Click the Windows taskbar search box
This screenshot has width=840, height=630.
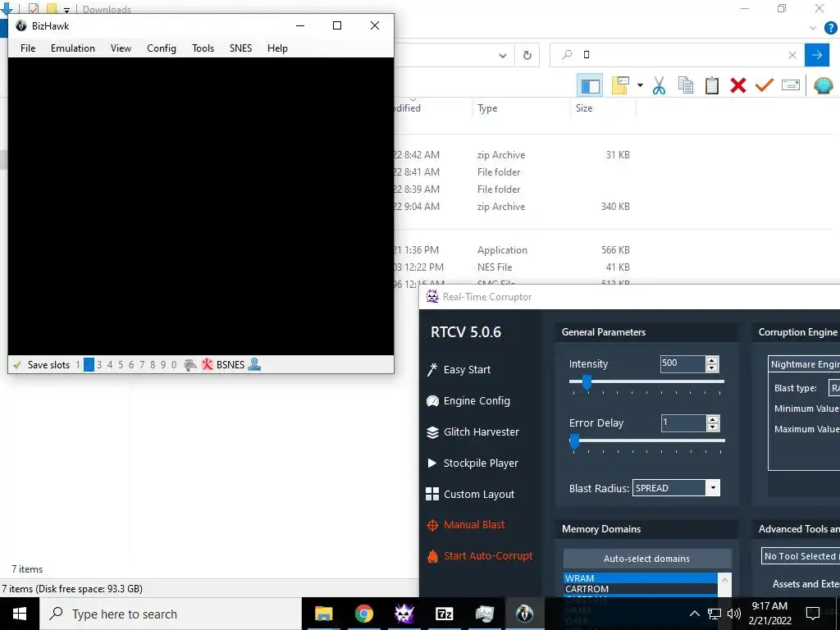pyautogui.click(x=171, y=614)
